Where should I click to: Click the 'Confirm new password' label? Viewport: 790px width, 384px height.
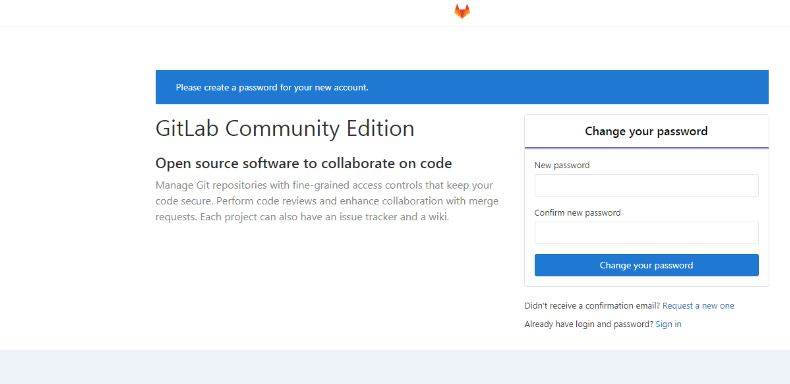[x=577, y=213]
